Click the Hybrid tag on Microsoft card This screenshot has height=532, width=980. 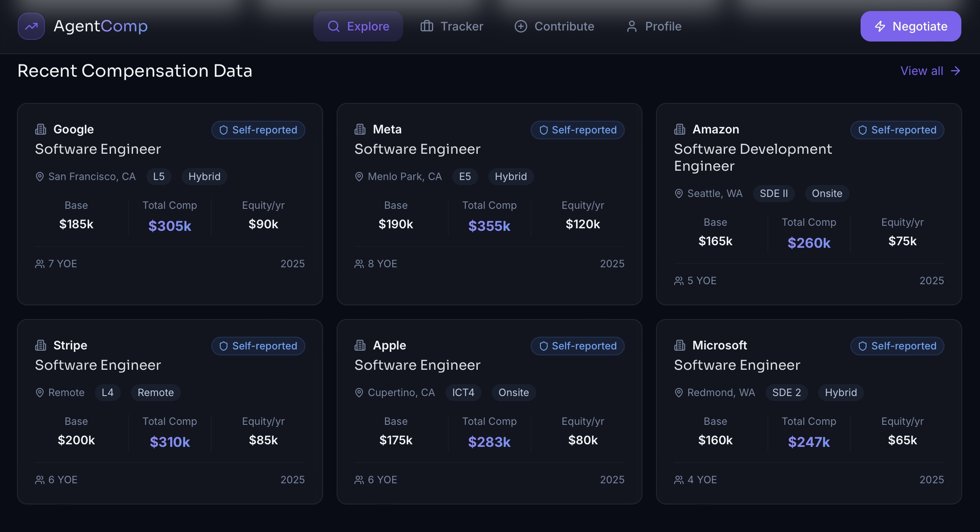pyautogui.click(x=841, y=393)
